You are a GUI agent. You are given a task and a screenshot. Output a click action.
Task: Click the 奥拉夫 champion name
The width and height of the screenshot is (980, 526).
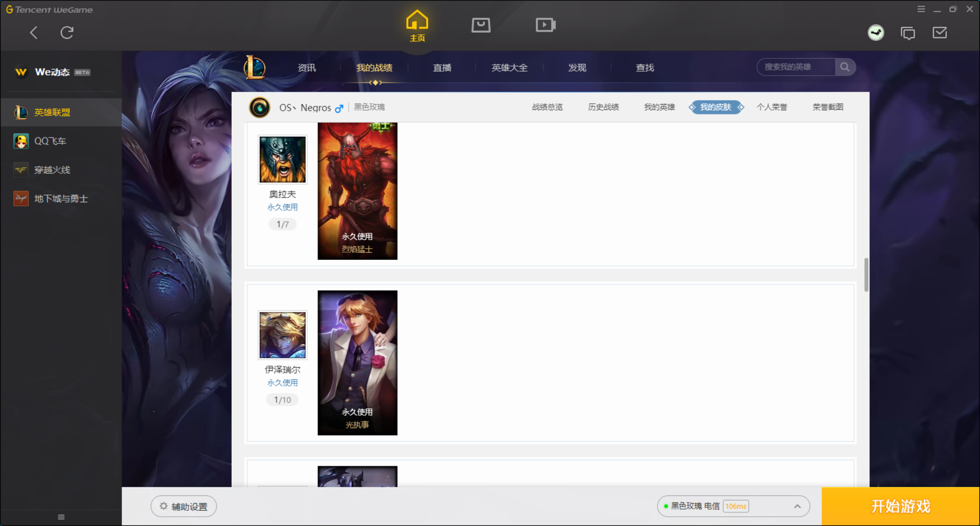point(283,194)
